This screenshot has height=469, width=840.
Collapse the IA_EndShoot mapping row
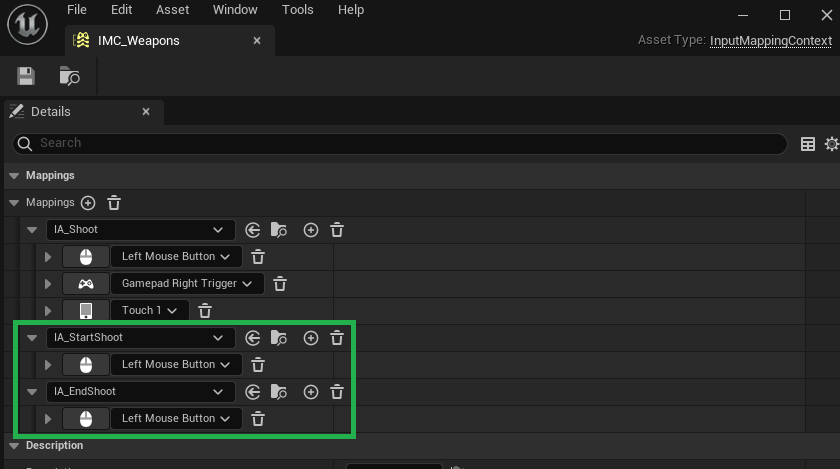(x=32, y=392)
